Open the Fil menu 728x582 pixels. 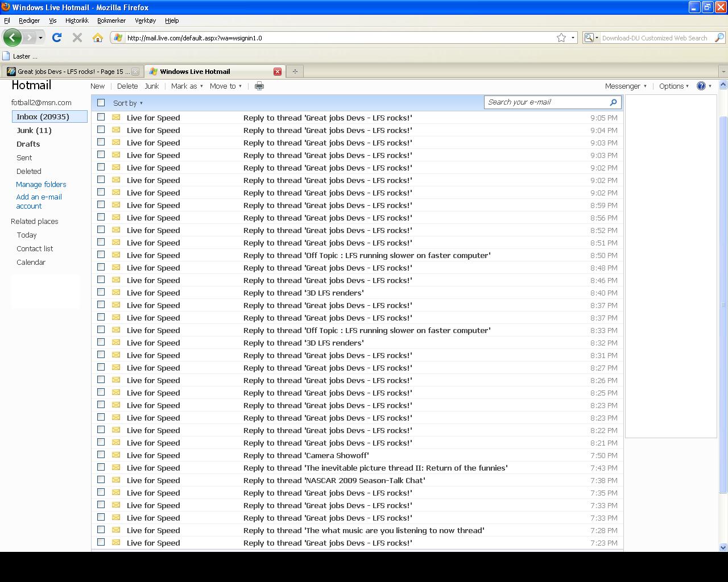(x=7, y=20)
